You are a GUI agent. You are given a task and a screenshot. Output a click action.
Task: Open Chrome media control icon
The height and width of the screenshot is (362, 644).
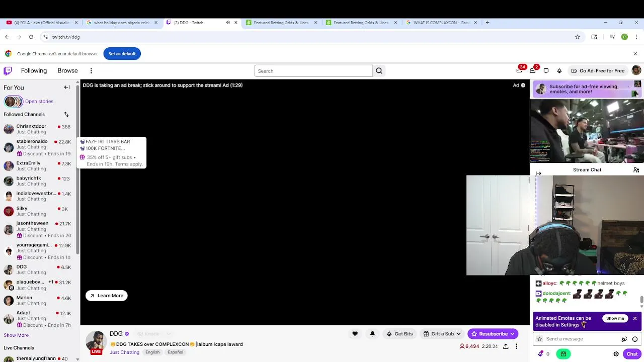(x=612, y=37)
